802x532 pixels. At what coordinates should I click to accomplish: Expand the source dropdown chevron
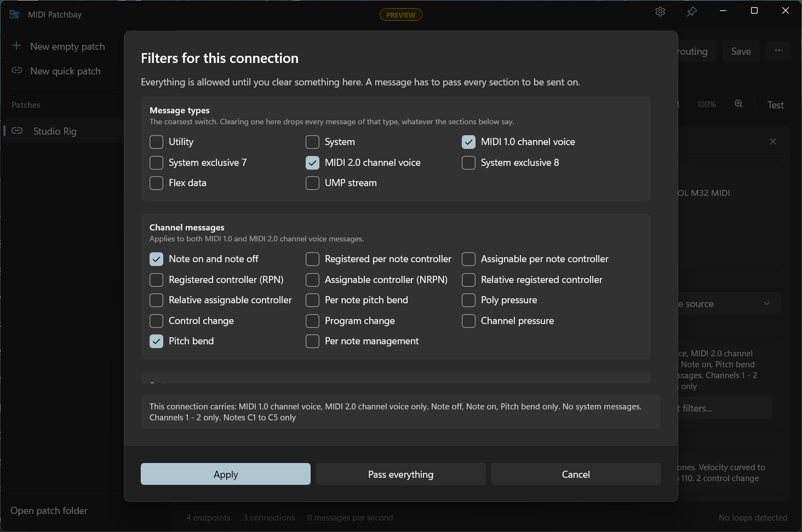pos(766,303)
